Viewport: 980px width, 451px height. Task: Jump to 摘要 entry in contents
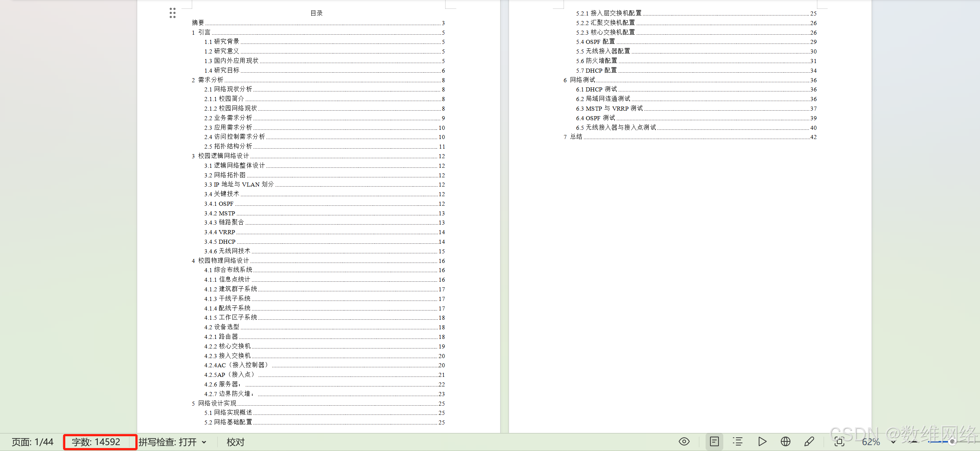click(198, 23)
